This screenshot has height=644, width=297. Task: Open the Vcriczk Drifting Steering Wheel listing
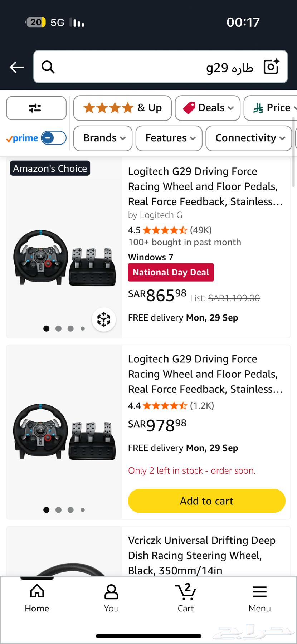(x=202, y=555)
